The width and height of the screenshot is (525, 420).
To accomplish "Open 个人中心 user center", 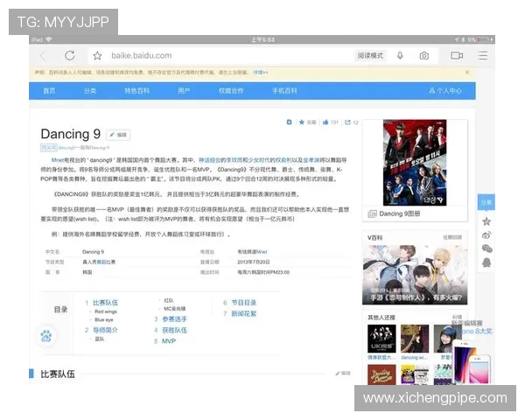I will coord(445,91).
